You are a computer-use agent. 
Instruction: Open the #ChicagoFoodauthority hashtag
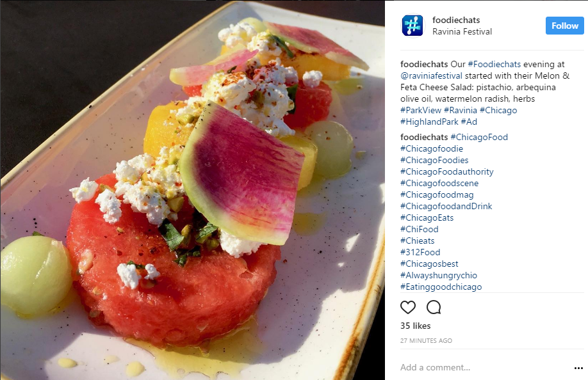(x=446, y=171)
